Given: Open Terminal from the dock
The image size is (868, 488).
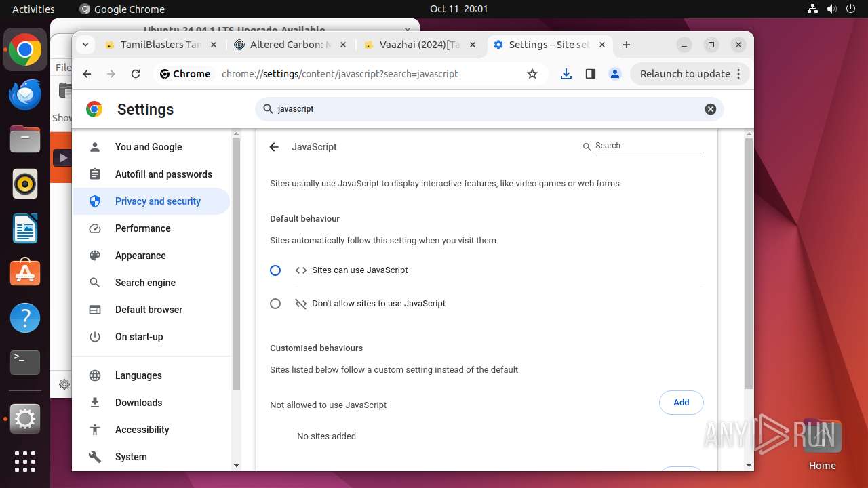Looking at the screenshot, I should (x=25, y=363).
